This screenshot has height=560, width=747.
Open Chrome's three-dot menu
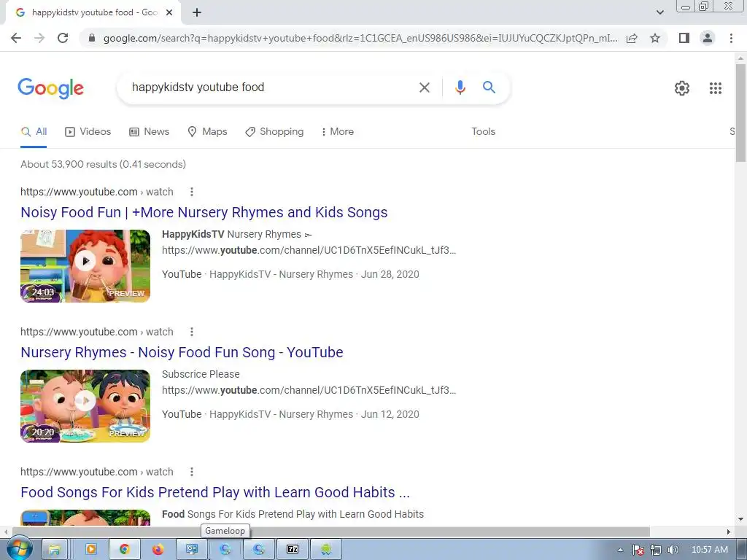coord(731,38)
